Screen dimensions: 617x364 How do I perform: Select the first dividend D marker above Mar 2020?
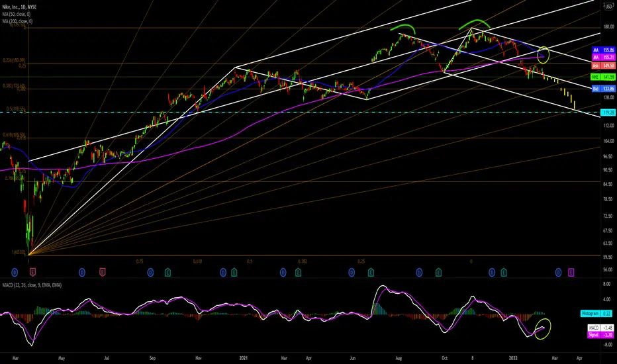point(15,272)
